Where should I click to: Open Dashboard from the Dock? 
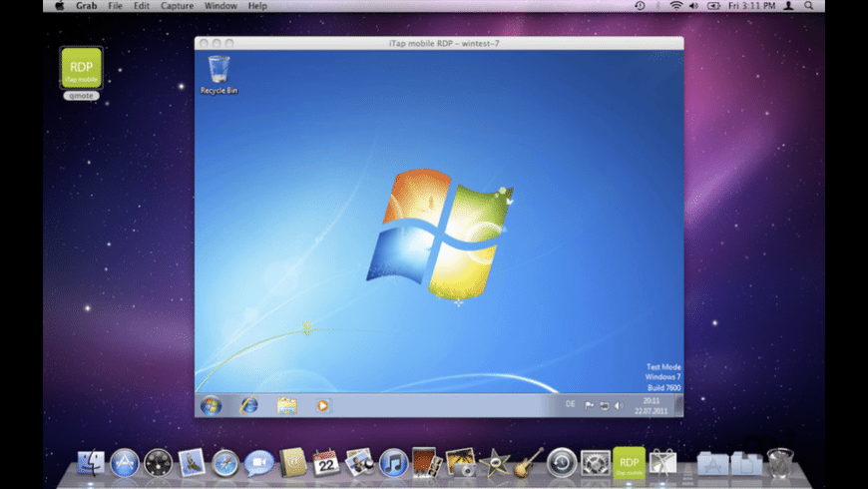158,462
